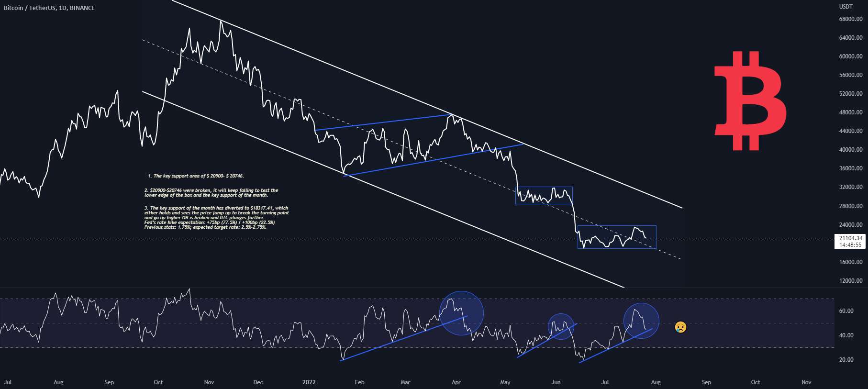
Task: Click the red Bitcoin logo
Action: point(750,101)
